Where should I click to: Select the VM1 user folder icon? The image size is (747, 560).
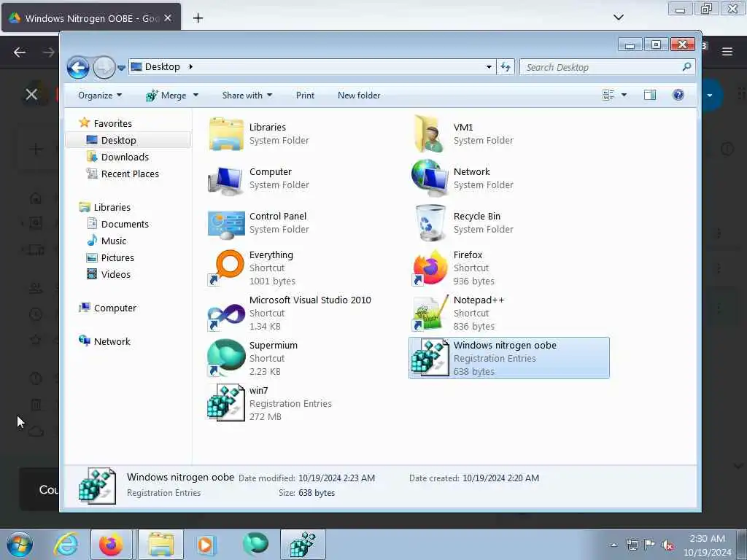429,134
